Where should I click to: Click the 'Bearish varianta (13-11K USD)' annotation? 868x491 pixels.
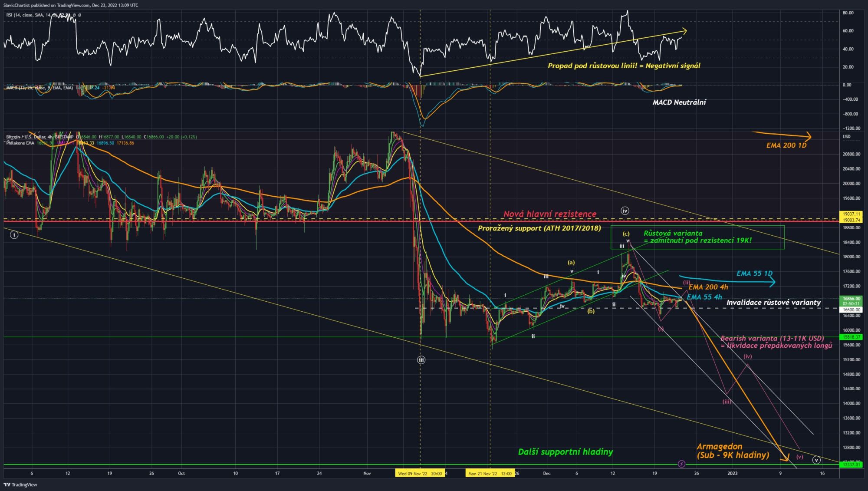pos(776,342)
